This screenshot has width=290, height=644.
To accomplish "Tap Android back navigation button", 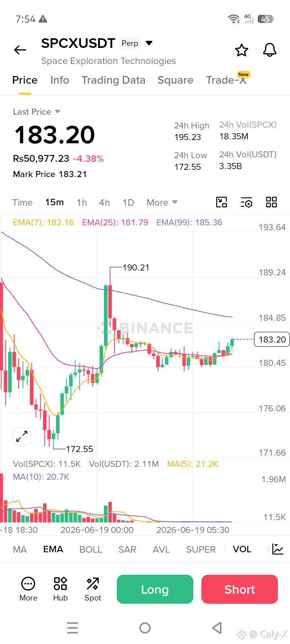I will point(217,628).
